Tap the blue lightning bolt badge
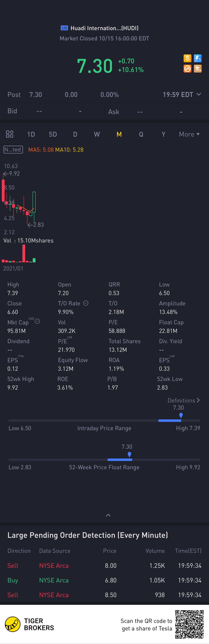This screenshot has height=644, width=209. pyautogui.click(x=197, y=58)
